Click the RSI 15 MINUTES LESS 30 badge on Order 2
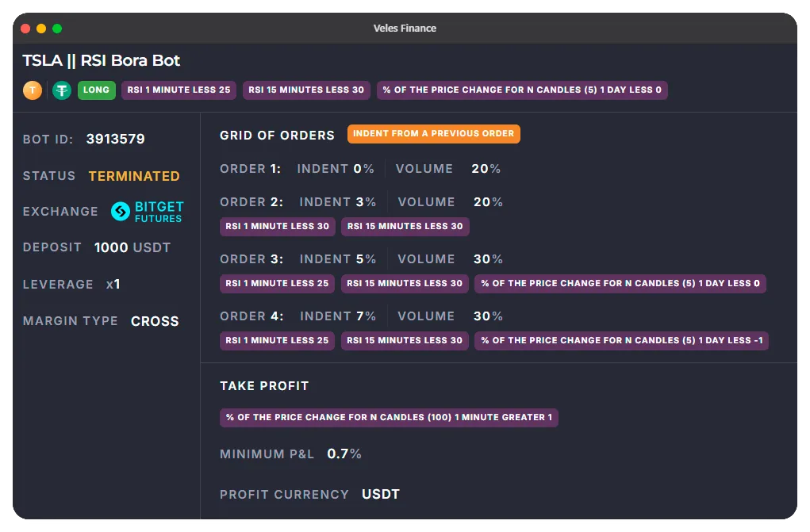 pos(405,227)
